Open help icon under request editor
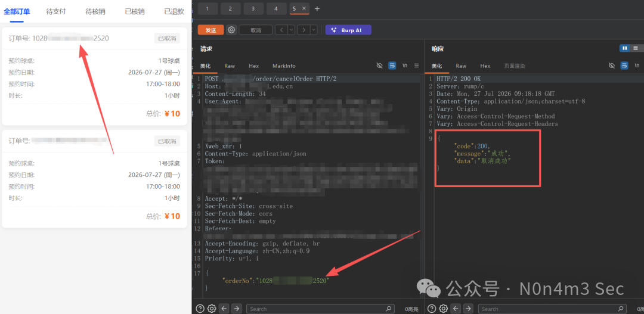The width and height of the screenshot is (644, 314). coord(200,308)
